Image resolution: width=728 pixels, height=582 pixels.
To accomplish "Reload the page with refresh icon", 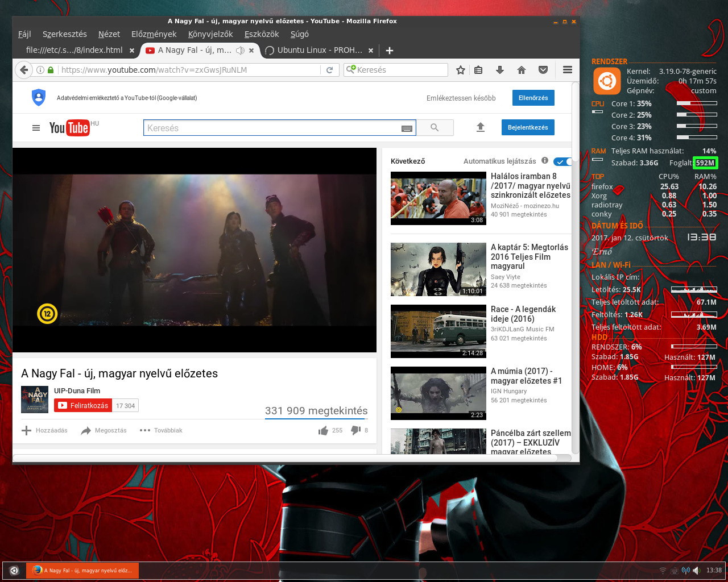I will point(329,70).
